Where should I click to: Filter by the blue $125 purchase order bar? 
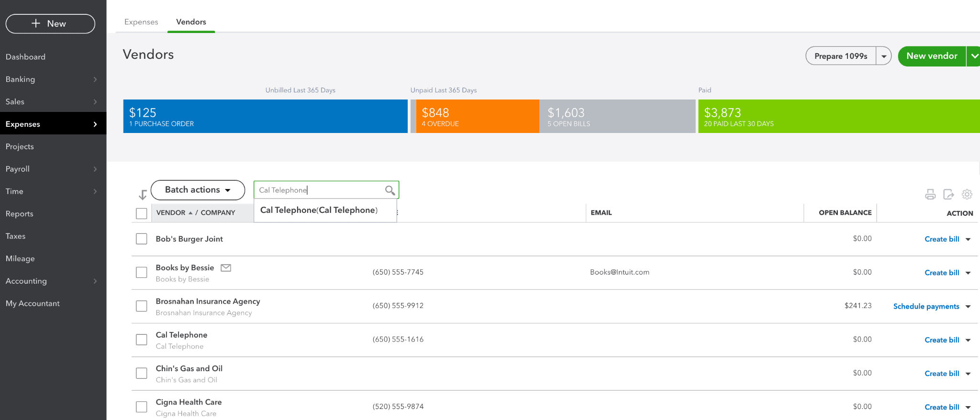(x=266, y=116)
